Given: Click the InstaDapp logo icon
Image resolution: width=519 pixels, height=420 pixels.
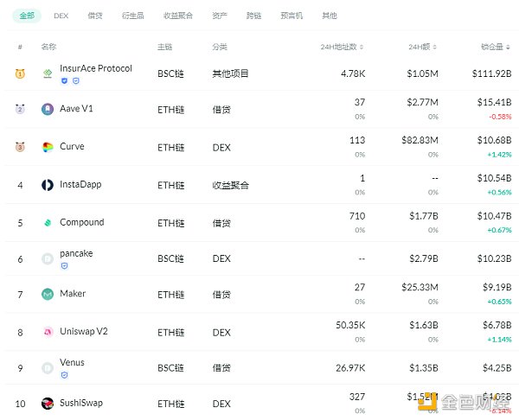Looking at the screenshot, I should (x=48, y=184).
